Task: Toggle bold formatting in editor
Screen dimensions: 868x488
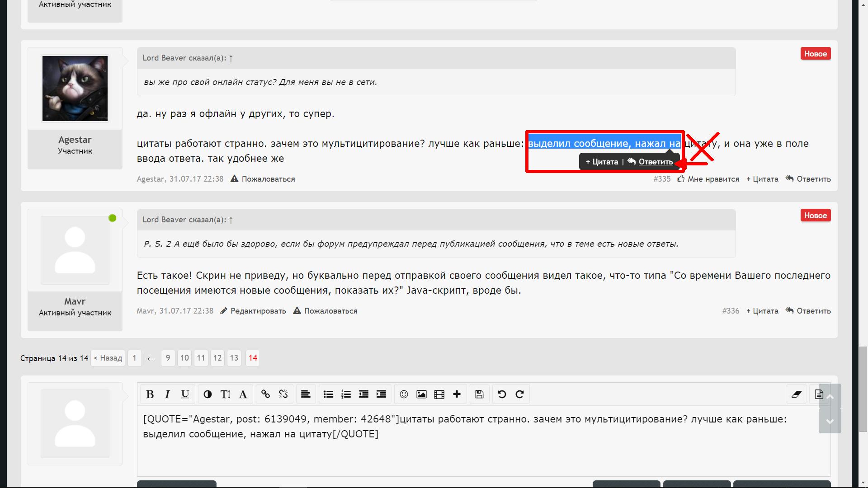Action: point(150,394)
